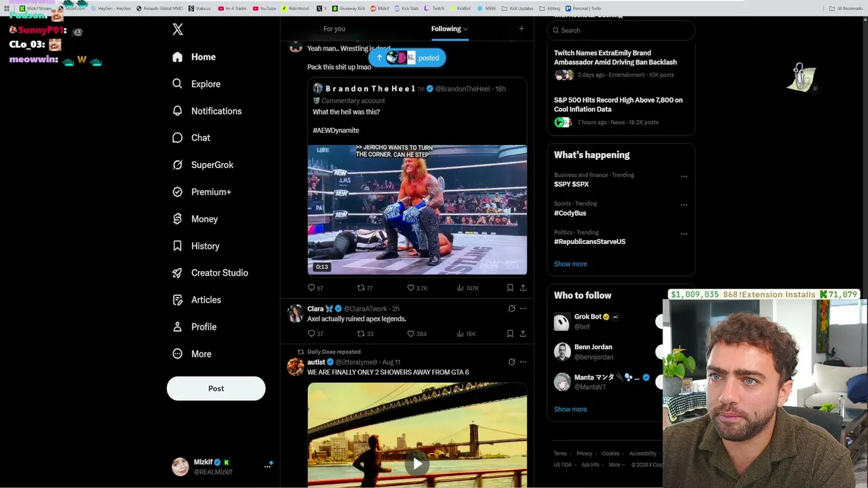The image size is (868, 488).
Task: Like Clara's post with 384 likes
Action: (x=410, y=333)
